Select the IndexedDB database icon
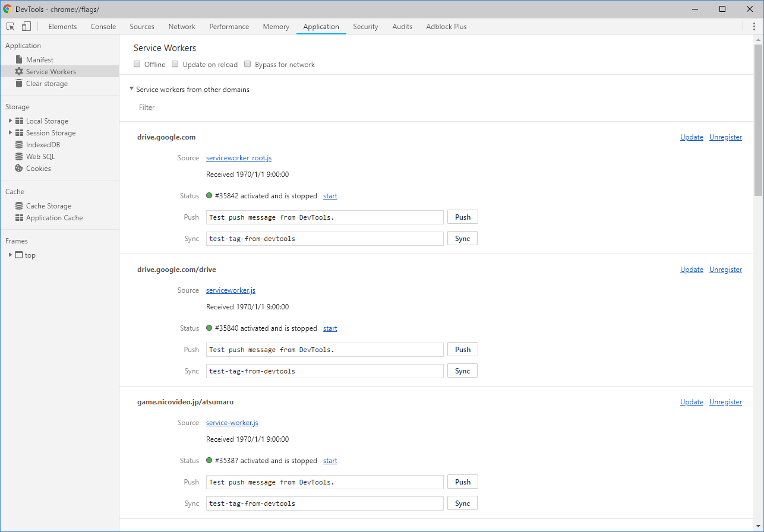 click(19, 145)
